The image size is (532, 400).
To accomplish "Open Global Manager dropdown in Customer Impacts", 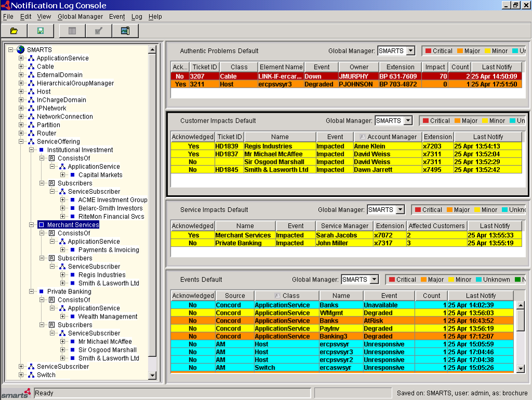I will (408, 121).
